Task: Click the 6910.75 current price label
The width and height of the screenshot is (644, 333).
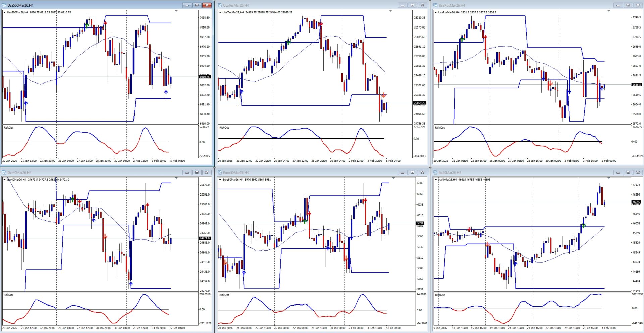Action: (205, 77)
